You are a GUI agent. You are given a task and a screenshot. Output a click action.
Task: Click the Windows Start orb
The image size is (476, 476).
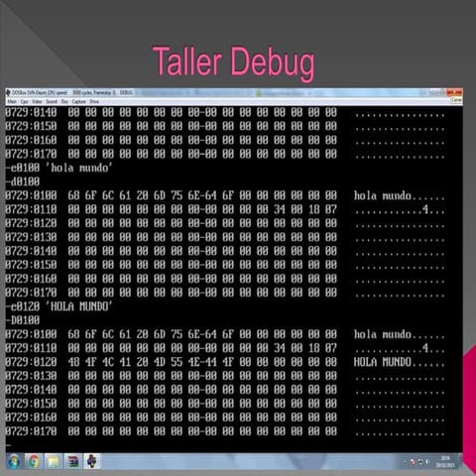click(x=14, y=461)
